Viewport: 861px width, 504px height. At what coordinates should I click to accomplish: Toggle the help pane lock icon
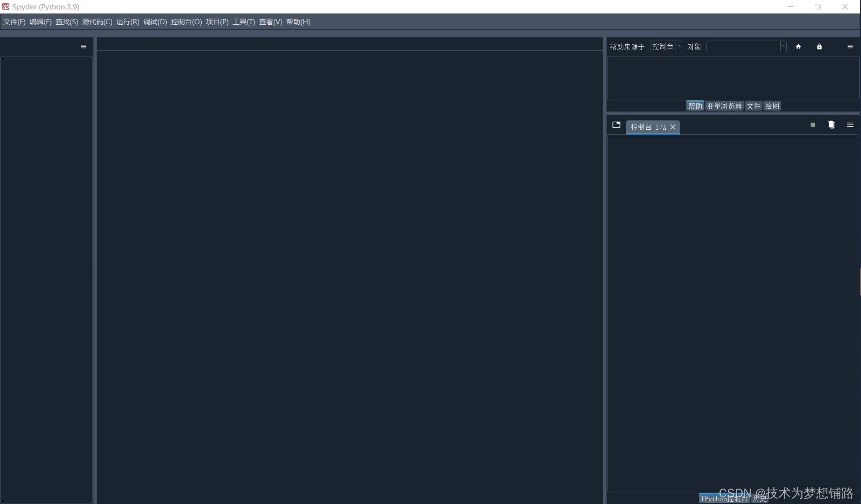819,47
